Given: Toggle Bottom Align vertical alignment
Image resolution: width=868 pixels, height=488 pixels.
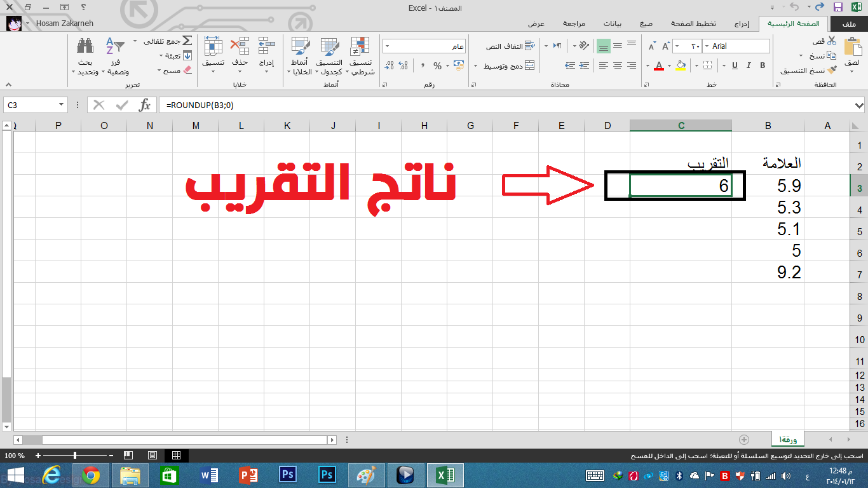Looking at the screenshot, I should tap(604, 46).
